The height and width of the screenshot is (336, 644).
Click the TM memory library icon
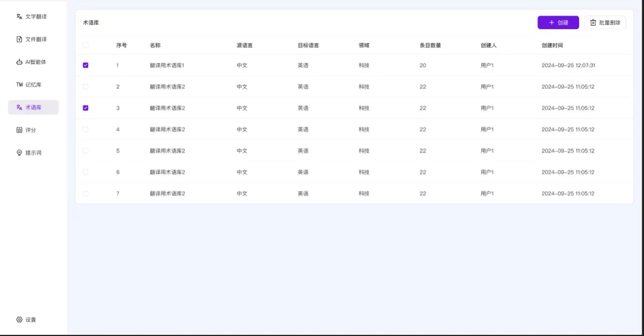tap(19, 85)
